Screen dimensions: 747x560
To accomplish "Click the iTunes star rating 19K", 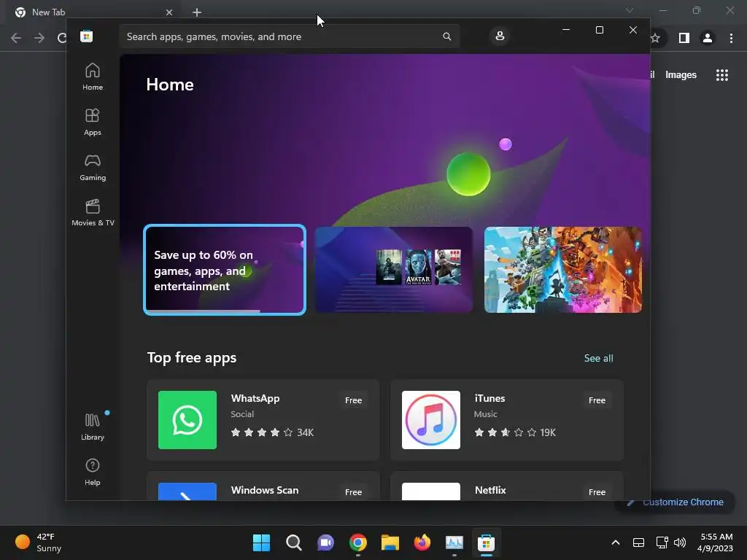I will [515, 432].
